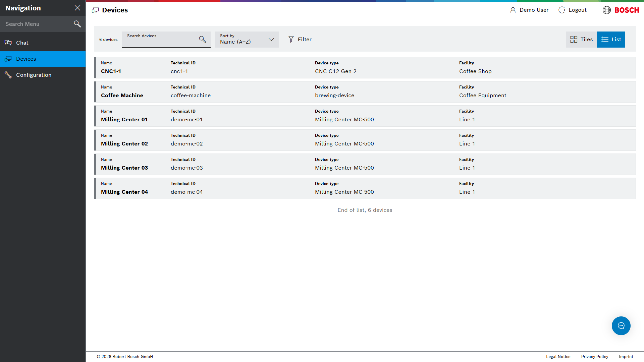Click the Chat speech bubbles icon
This screenshot has width=644, height=362.
(8, 43)
